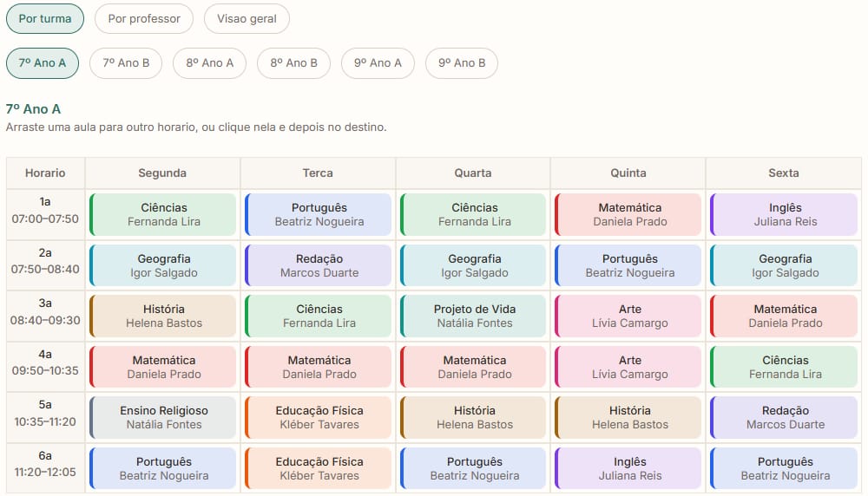The width and height of the screenshot is (868, 496).
Task: Click the Quinta column header
Action: coord(628,173)
